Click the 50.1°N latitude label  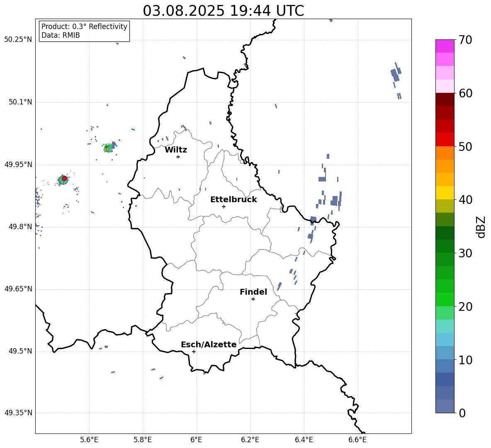click(x=20, y=102)
